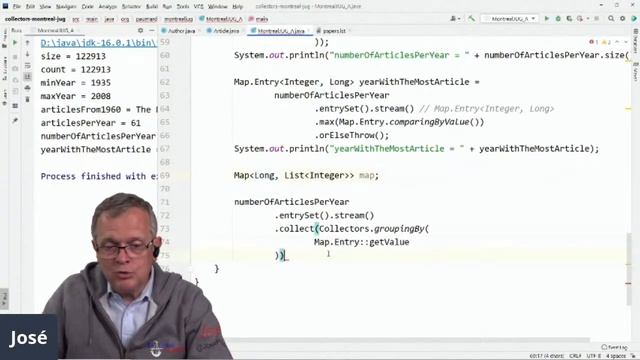The image size is (640, 360).
Task: Open the VCS menu
Action: point(198,7)
